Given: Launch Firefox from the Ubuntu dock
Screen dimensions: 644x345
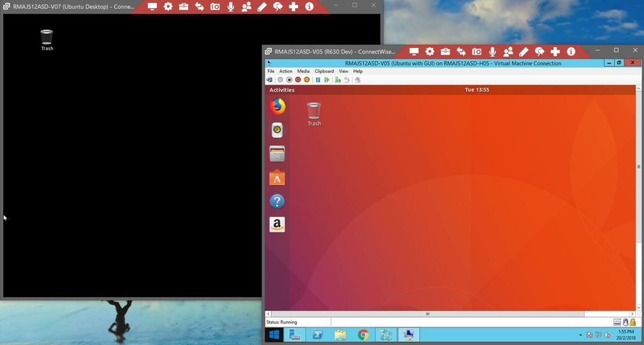Looking at the screenshot, I should coord(277,106).
